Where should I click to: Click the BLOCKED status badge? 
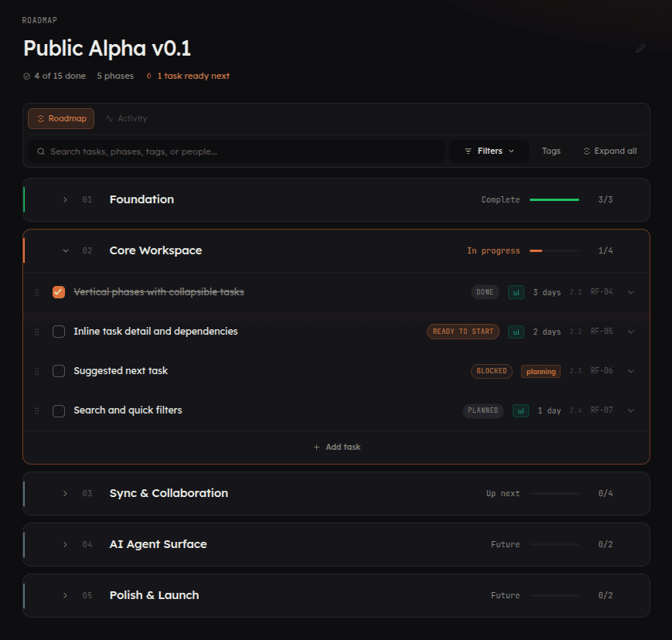(492, 371)
